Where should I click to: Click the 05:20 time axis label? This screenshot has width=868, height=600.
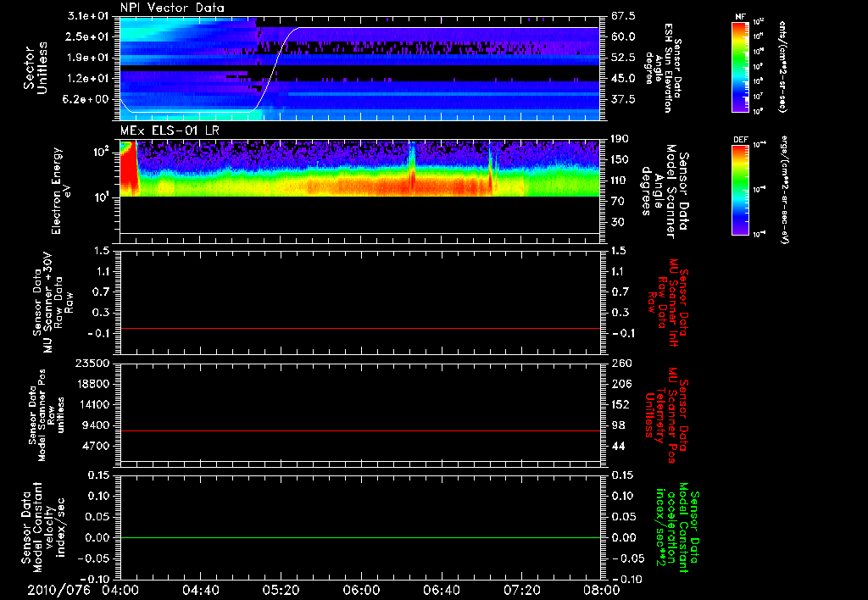coord(281,591)
